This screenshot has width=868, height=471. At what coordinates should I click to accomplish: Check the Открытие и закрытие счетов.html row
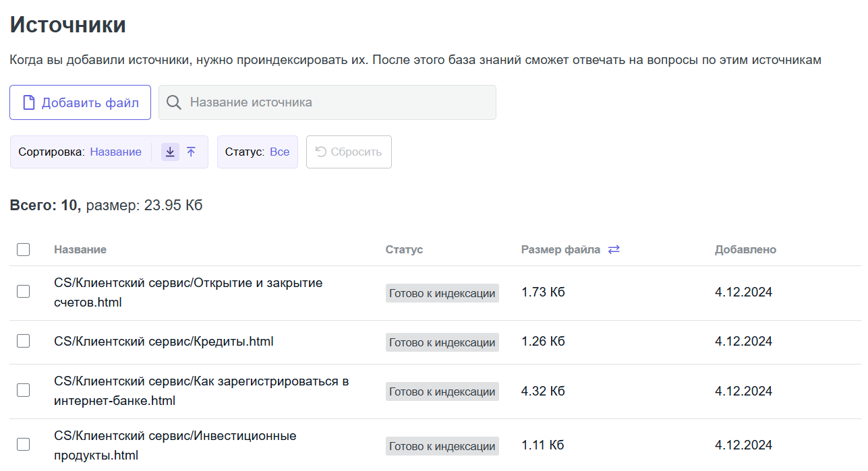(x=24, y=291)
